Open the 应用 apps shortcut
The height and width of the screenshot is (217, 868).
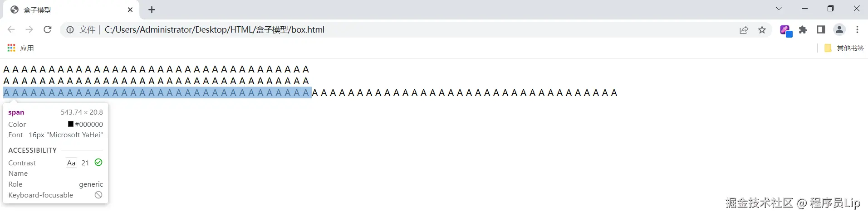pyautogui.click(x=20, y=48)
